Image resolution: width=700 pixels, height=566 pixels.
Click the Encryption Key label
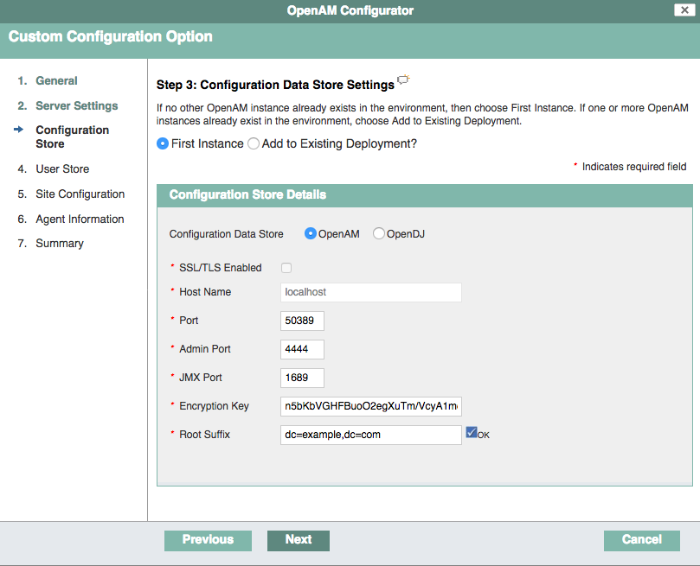click(214, 406)
